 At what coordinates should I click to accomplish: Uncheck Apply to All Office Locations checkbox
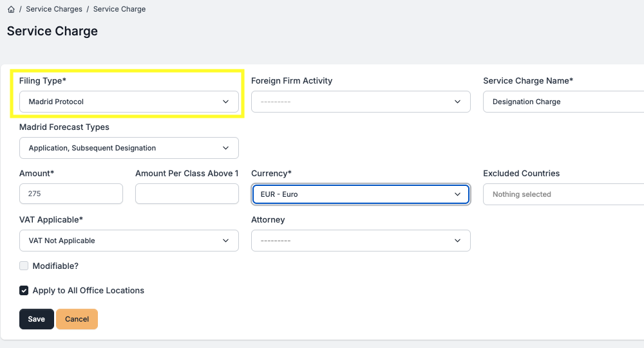pos(24,290)
